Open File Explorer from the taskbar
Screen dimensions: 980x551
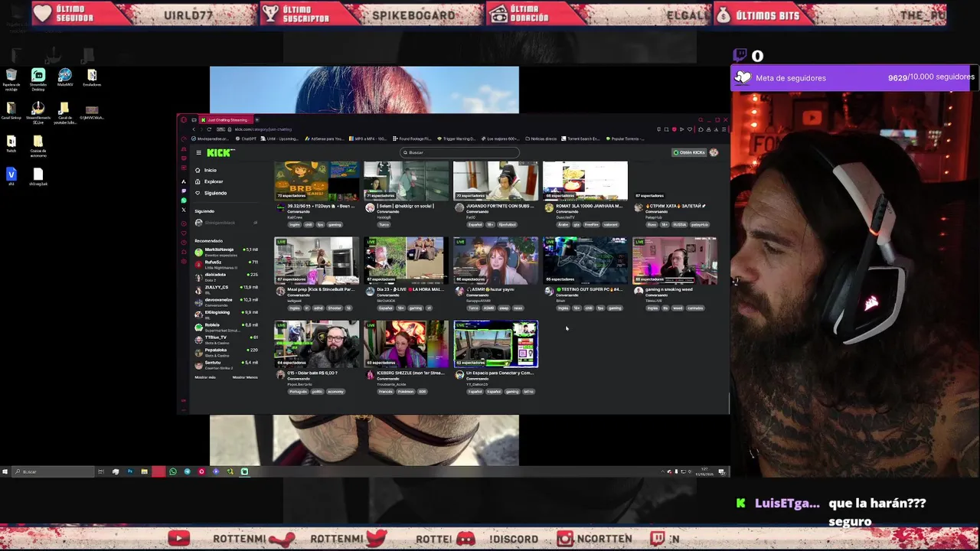click(x=144, y=471)
